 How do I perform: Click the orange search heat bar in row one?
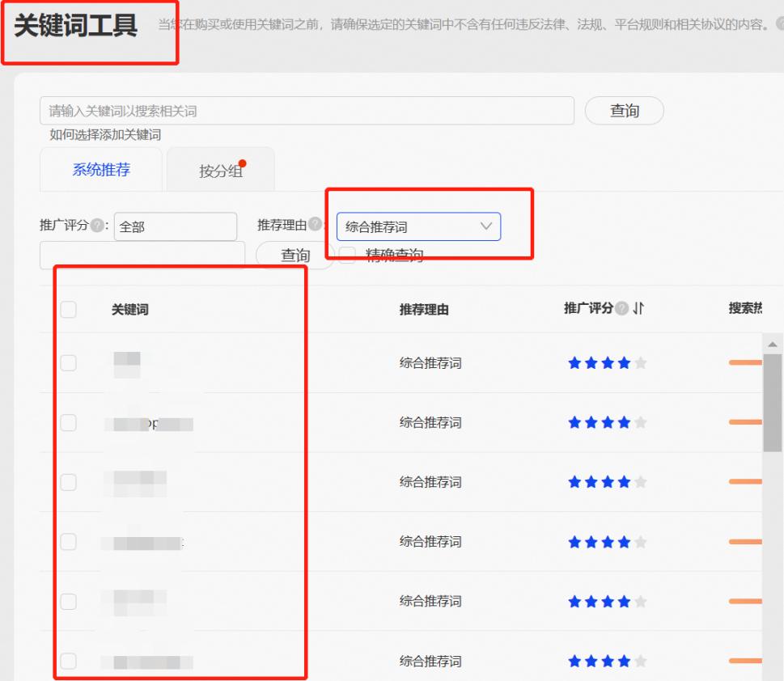(746, 362)
